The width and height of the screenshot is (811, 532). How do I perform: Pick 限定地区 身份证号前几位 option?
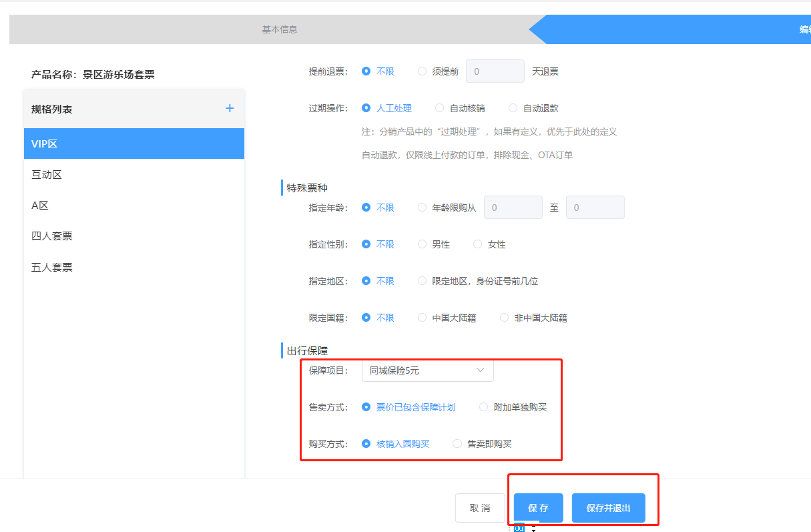point(422,281)
